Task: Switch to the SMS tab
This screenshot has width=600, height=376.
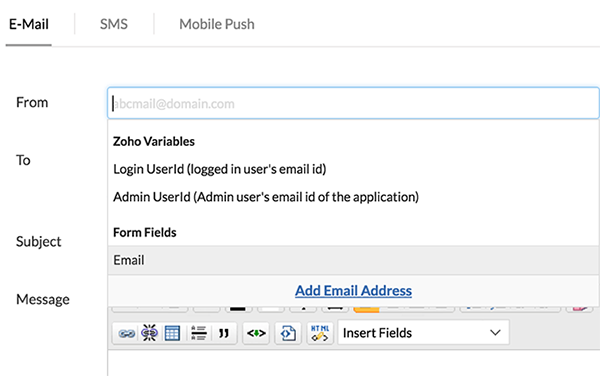Action: (114, 24)
